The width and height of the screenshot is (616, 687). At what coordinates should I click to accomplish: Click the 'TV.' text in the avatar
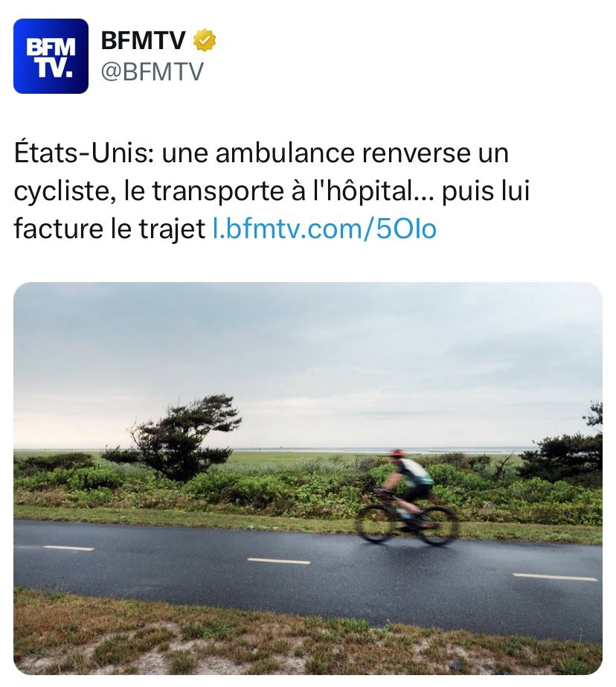pos(54,68)
